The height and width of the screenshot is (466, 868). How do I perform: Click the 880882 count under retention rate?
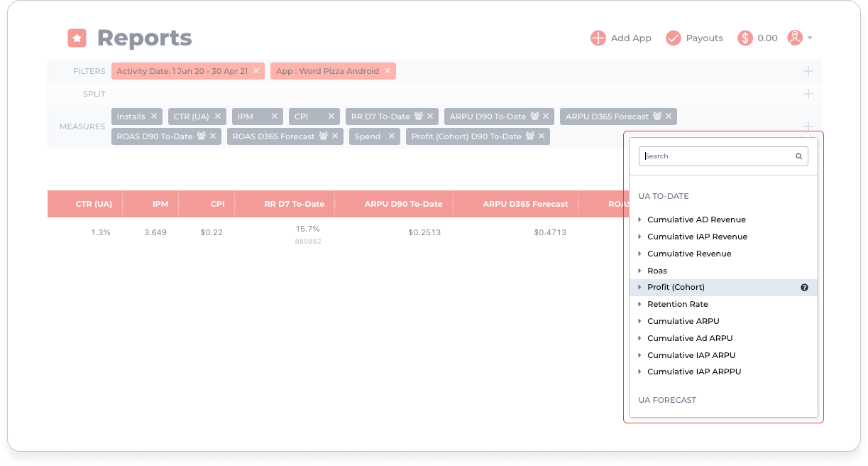point(308,242)
